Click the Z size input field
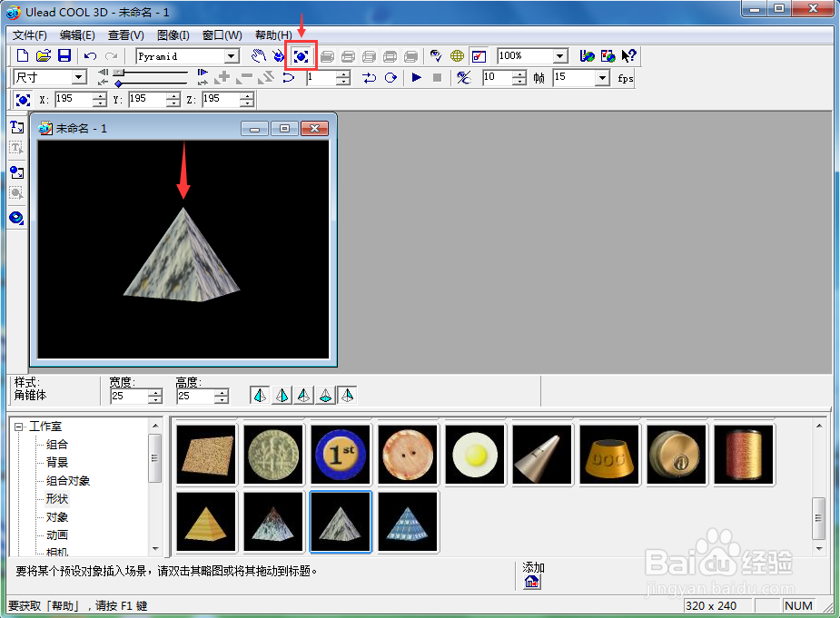 pyautogui.click(x=221, y=99)
